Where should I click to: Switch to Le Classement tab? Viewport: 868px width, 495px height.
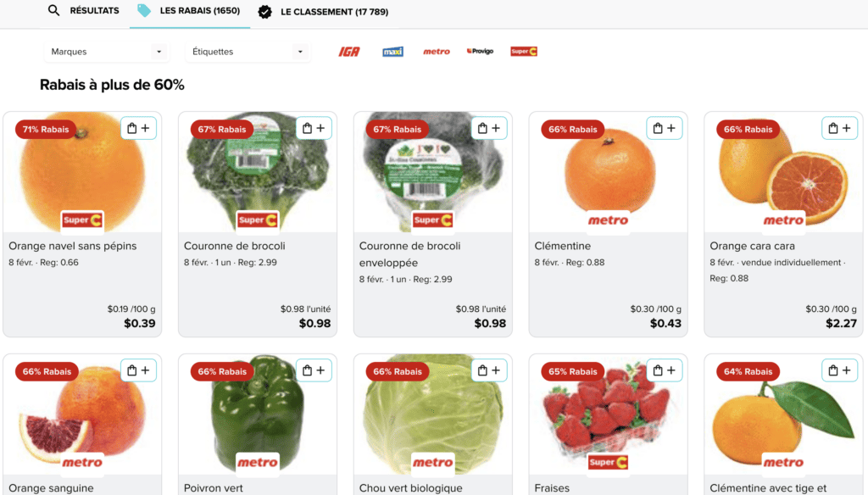[x=323, y=12]
